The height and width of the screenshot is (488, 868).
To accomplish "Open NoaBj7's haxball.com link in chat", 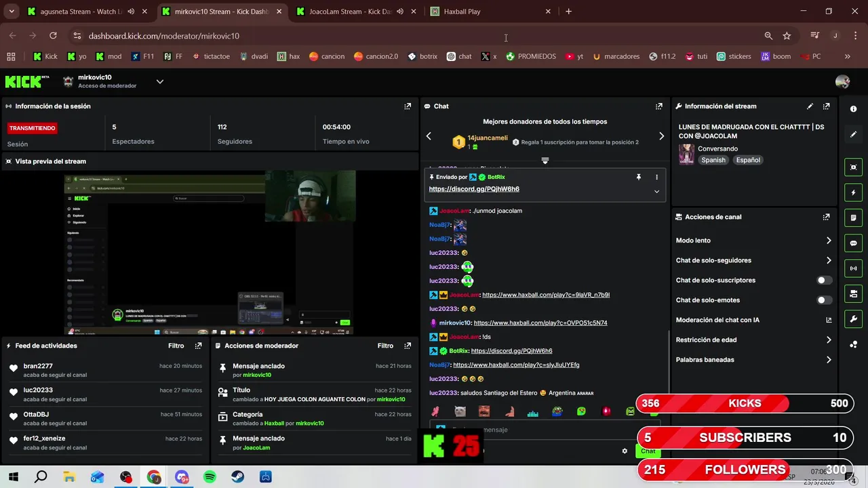I will (516, 365).
